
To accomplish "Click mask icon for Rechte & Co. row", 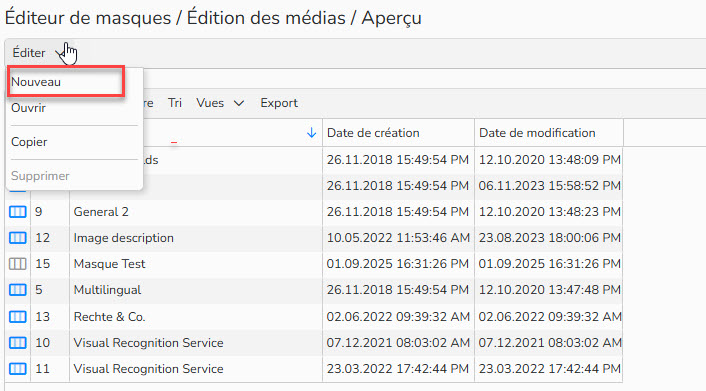I will (x=18, y=317).
